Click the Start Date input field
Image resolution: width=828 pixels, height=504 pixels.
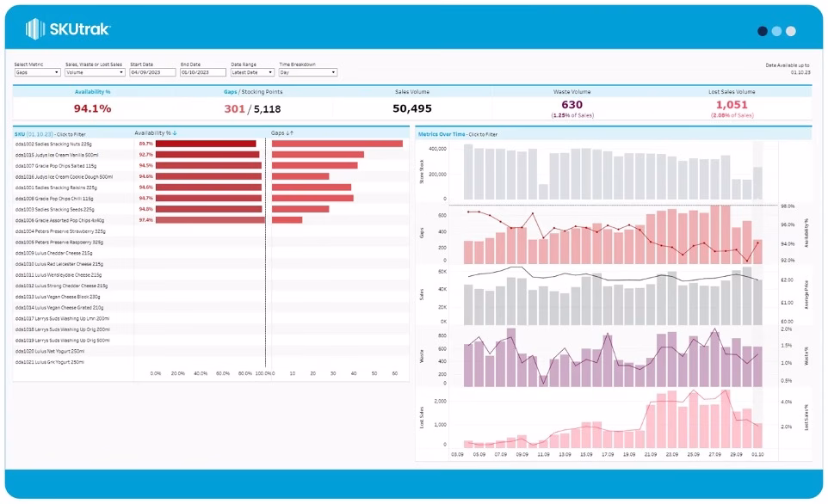(x=152, y=72)
